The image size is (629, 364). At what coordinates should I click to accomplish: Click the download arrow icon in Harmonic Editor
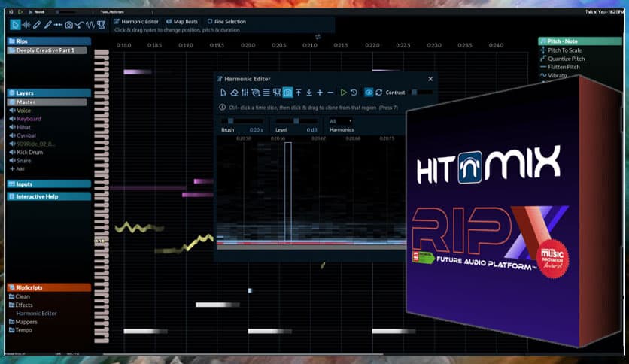[x=309, y=93]
